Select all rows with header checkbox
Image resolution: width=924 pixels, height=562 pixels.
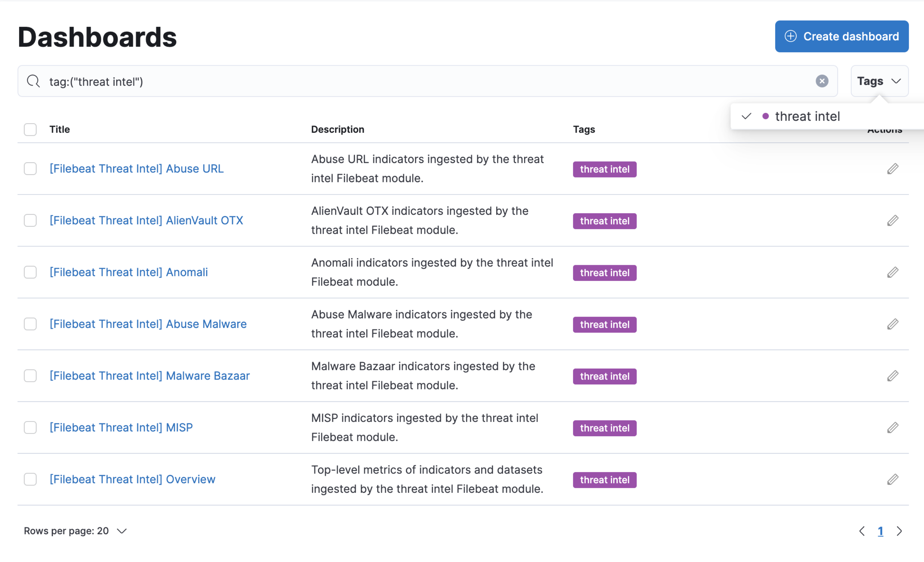(30, 129)
